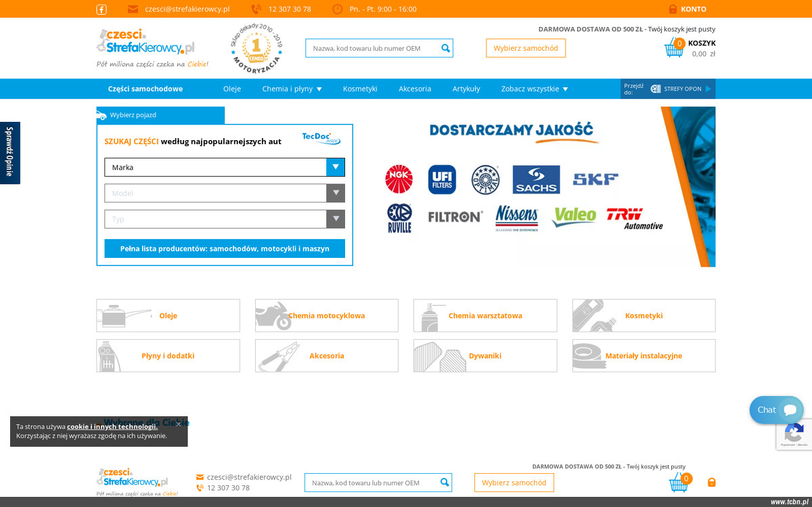Open the Oleje category tile
This screenshot has width=812, height=507.
click(168, 315)
